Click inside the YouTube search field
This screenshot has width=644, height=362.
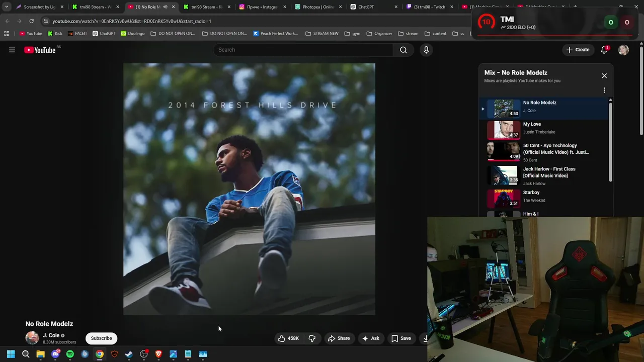[303, 50]
